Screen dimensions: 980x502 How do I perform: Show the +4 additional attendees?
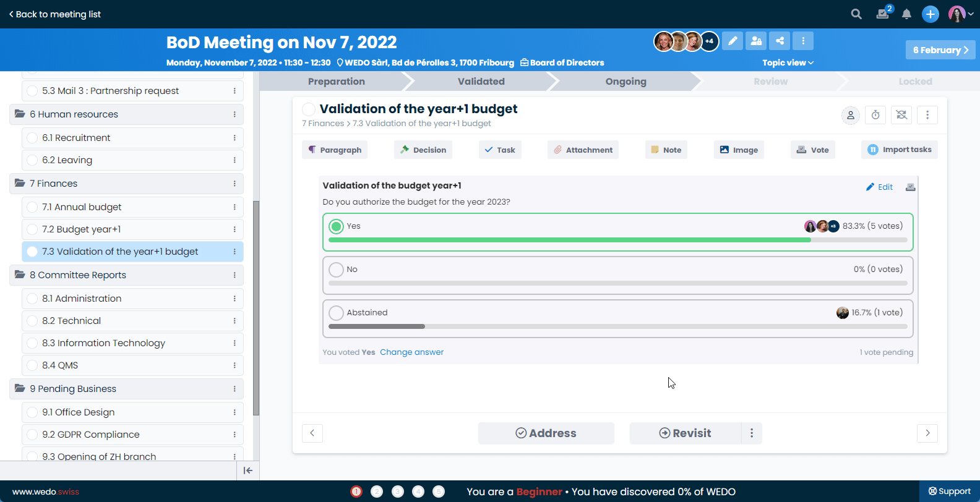click(x=710, y=41)
